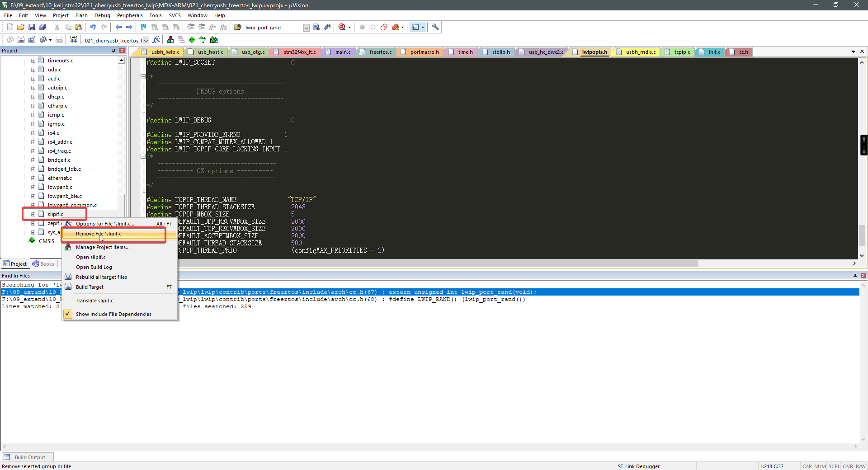Toggle Show Include File Dependencies

[x=113, y=314]
